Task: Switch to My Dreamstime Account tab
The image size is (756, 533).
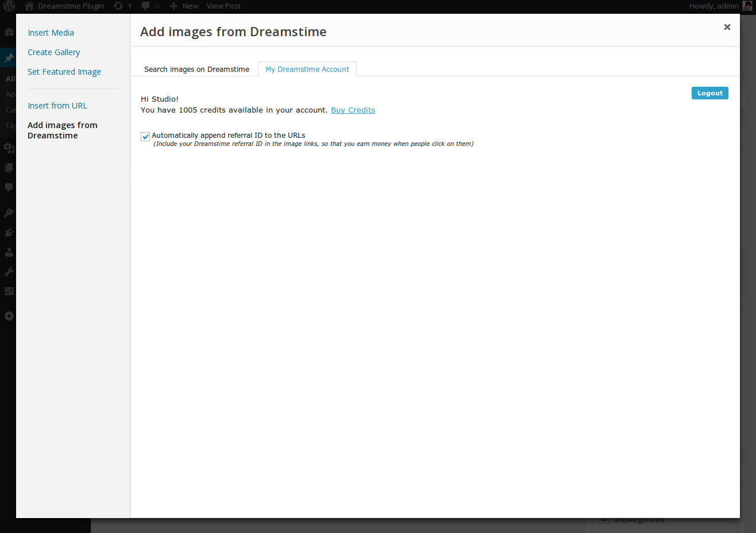Action: pyautogui.click(x=307, y=69)
